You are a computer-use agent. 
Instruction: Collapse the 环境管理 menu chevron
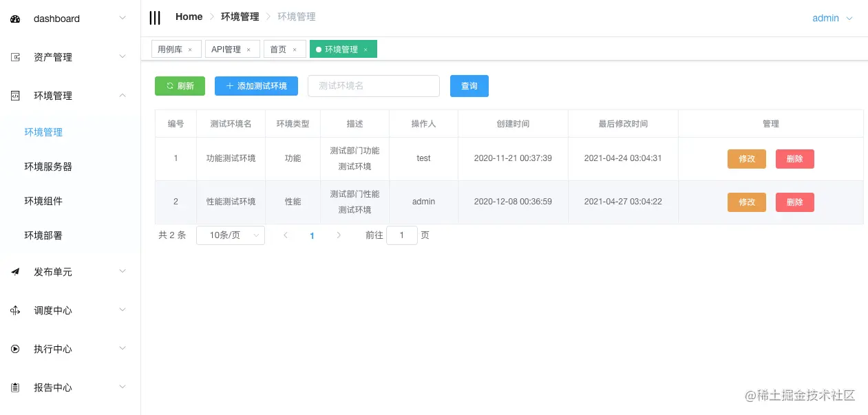point(123,95)
